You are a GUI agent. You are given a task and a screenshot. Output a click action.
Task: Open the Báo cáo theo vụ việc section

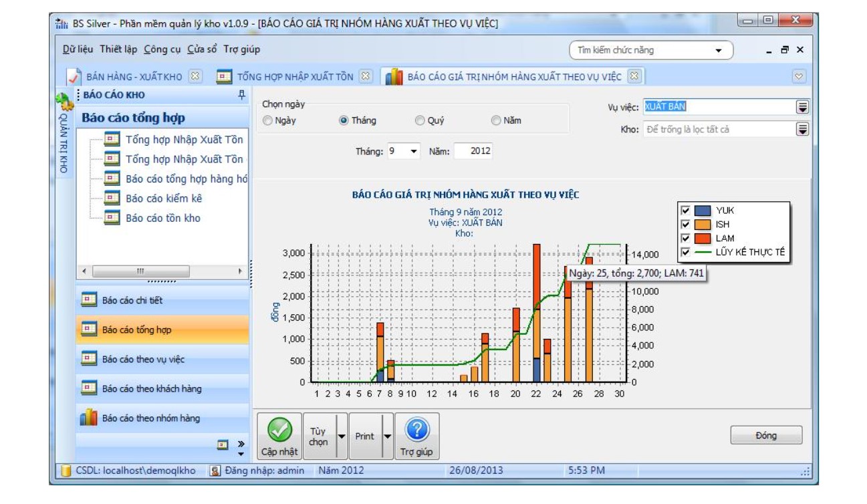coord(162,359)
